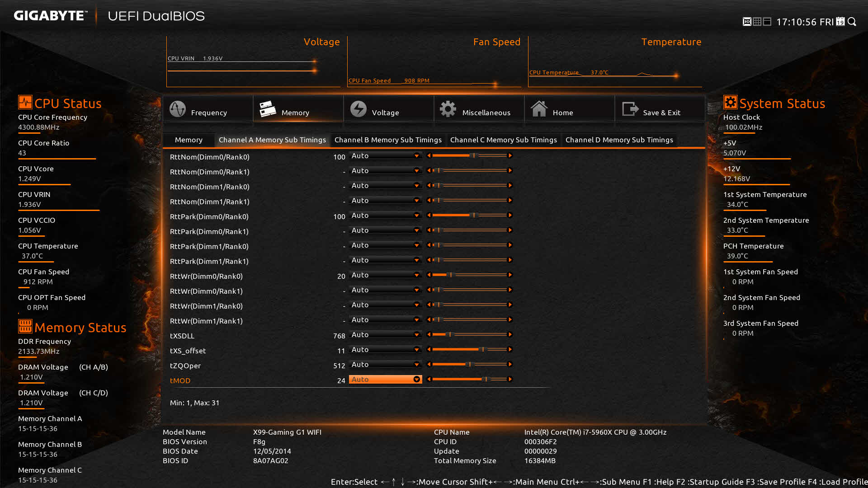The image size is (868, 488).
Task: Select the RttWr(Dimm1/Rank0) setting row
Action: (x=341, y=305)
